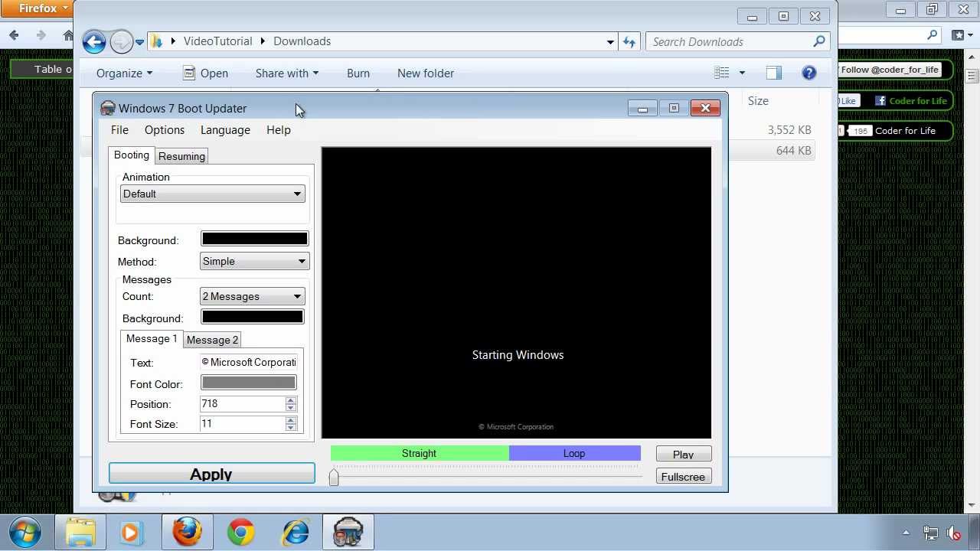Pick the Messages Background color swatch
Screen dimensions: 980x551
click(252, 317)
